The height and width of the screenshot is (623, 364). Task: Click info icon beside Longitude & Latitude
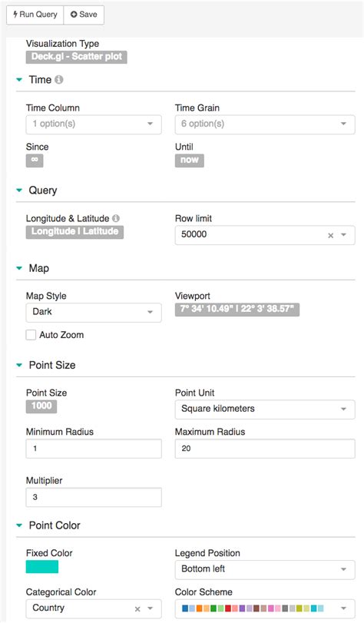(116, 218)
